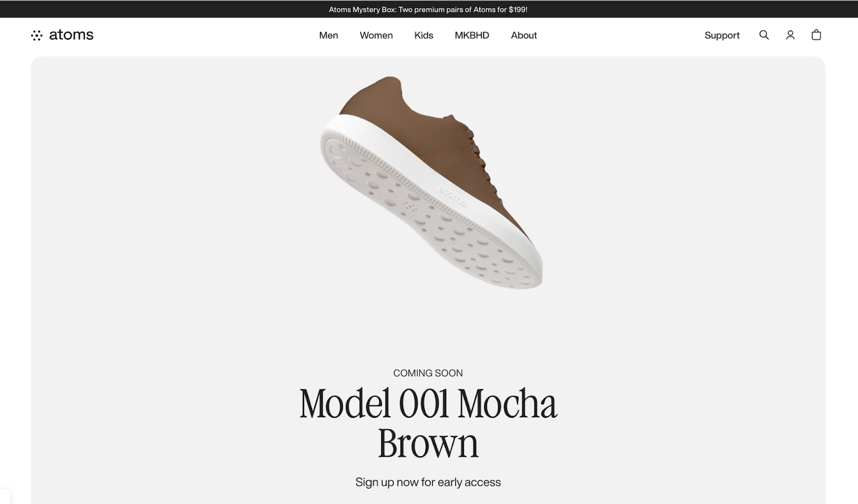The width and height of the screenshot is (858, 504).
Task: Go to homepage via atoms logo
Action: coord(62,35)
